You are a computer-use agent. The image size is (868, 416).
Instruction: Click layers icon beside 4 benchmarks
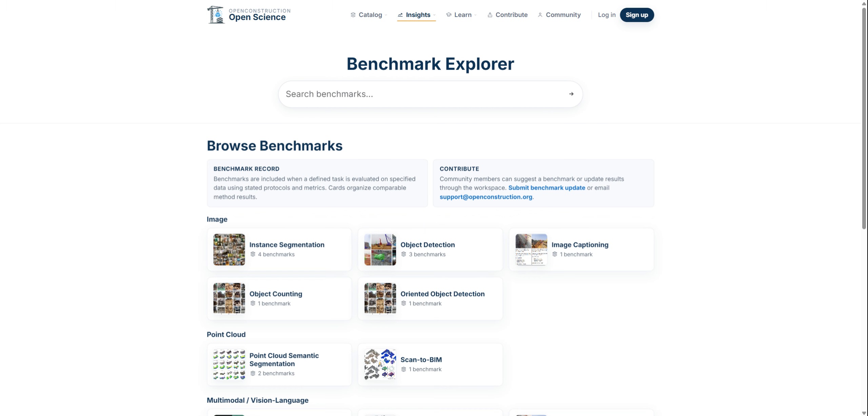(x=253, y=254)
